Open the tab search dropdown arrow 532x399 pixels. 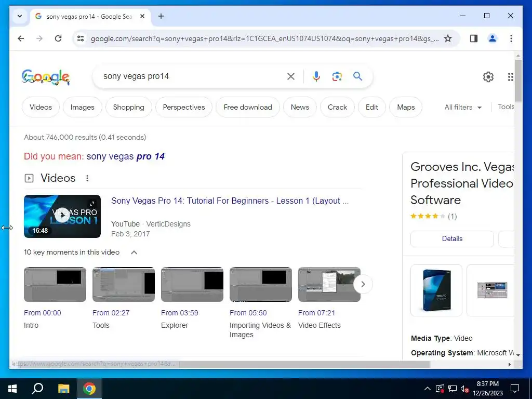tap(20, 16)
